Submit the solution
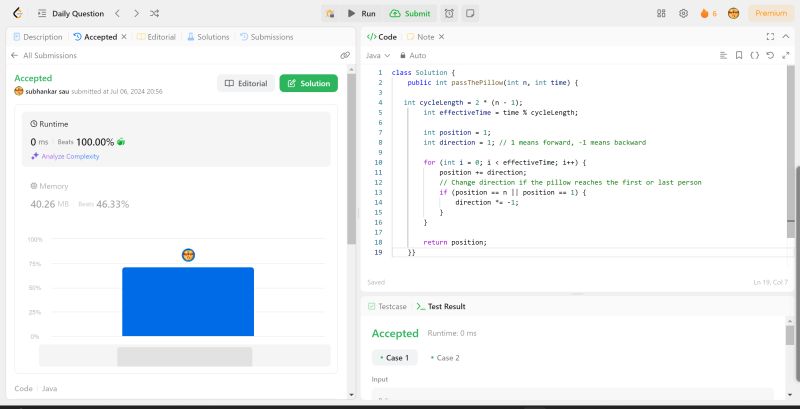This screenshot has width=800, height=409. (x=410, y=14)
